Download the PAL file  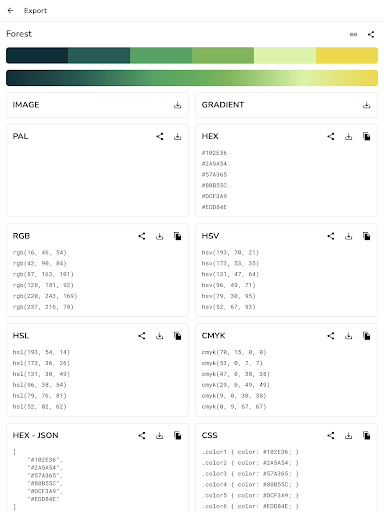177,136
